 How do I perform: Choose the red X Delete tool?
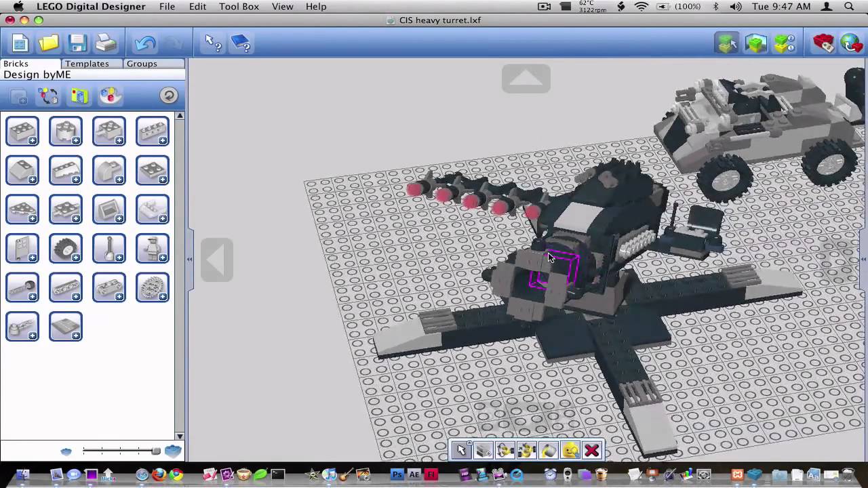pyautogui.click(x=592, y=450)
